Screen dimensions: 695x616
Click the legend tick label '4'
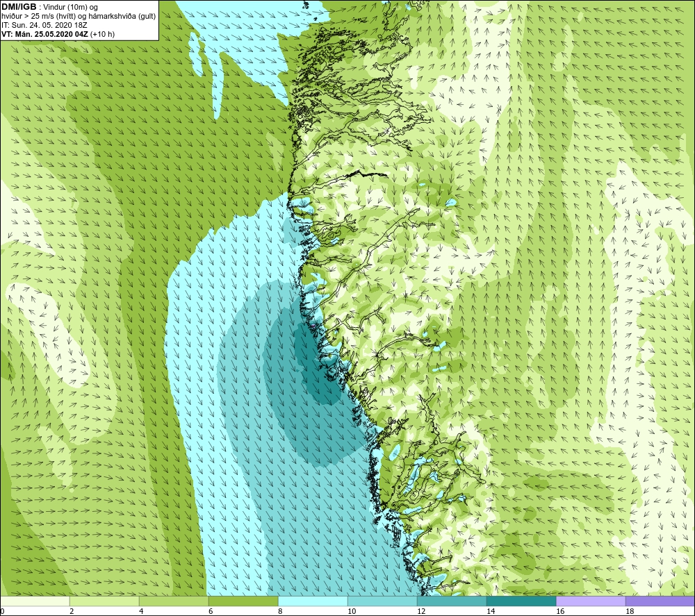click(x=141, y=611)
